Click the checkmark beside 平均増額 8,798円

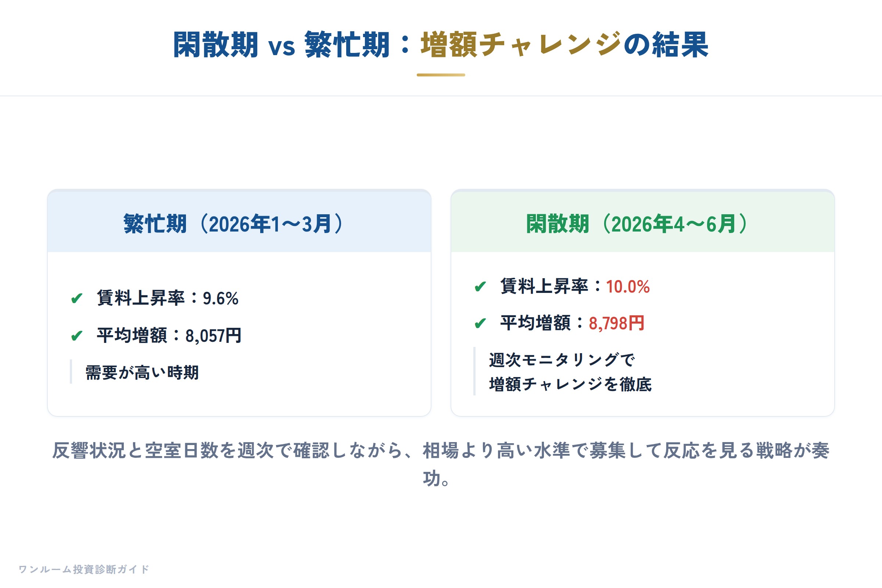tap(480, 323)
